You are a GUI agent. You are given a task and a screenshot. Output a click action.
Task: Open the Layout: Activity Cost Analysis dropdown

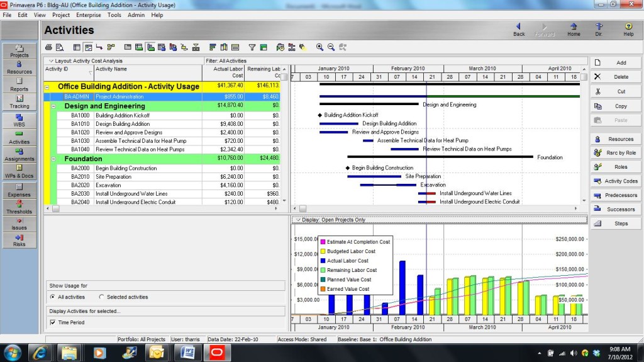(86, 61)
